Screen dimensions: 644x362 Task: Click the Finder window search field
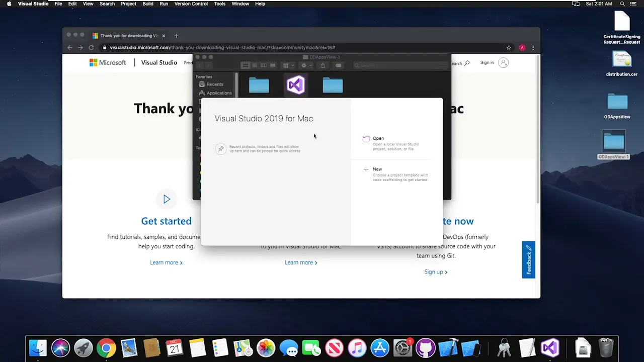pos(400,65)
